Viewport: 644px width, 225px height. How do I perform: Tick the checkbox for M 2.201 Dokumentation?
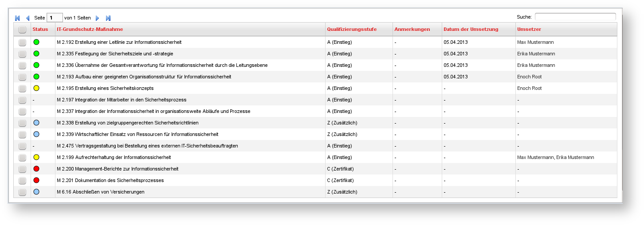[22, 180]
